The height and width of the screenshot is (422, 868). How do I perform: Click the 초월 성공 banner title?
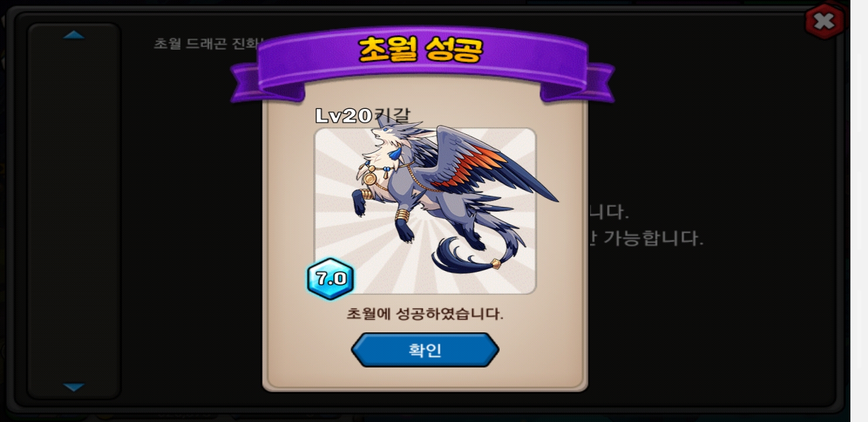point(420,50)
